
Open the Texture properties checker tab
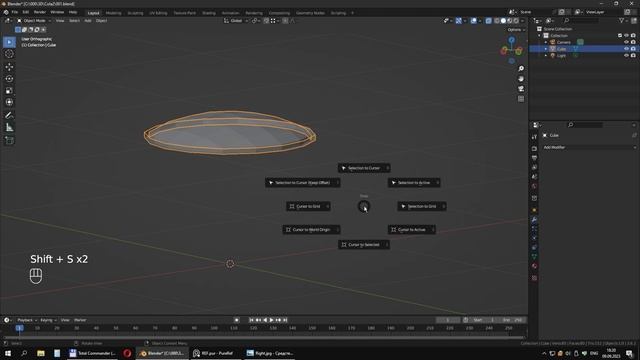[534, 278]
